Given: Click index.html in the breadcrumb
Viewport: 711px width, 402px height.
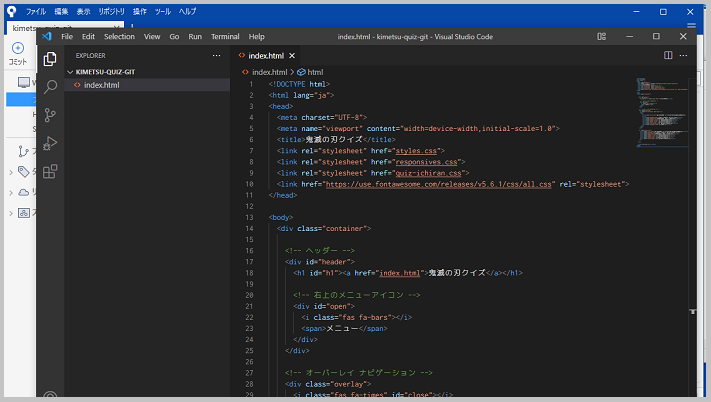Looking at the screenshot, I should 269,72.
